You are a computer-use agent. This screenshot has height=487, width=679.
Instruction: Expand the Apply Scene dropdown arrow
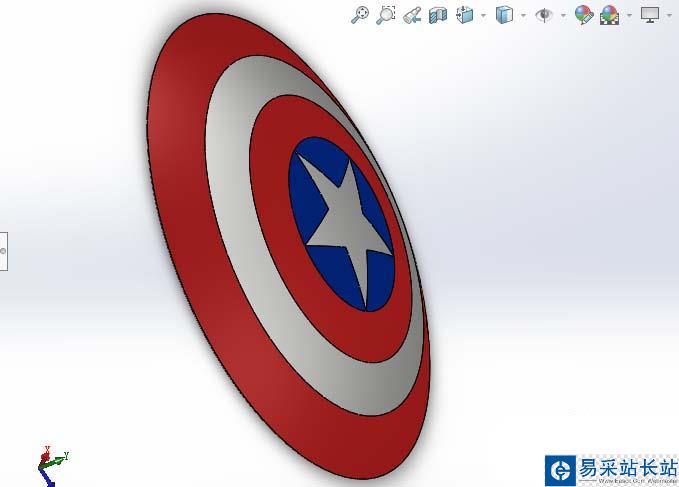[629, 16]
